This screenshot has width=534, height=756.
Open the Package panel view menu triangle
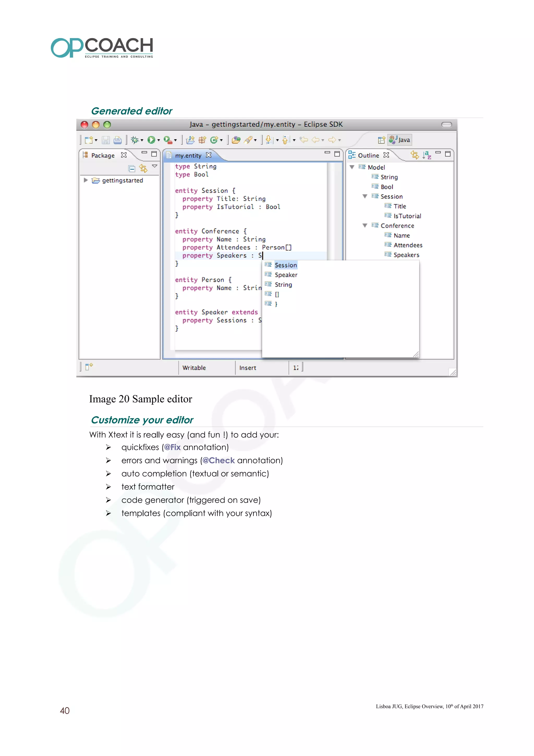(154, 166)
